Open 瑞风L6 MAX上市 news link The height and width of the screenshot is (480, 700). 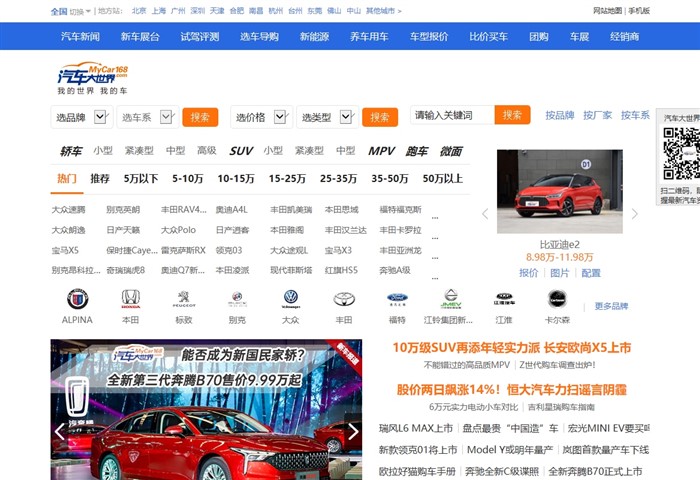click(416, 428)
